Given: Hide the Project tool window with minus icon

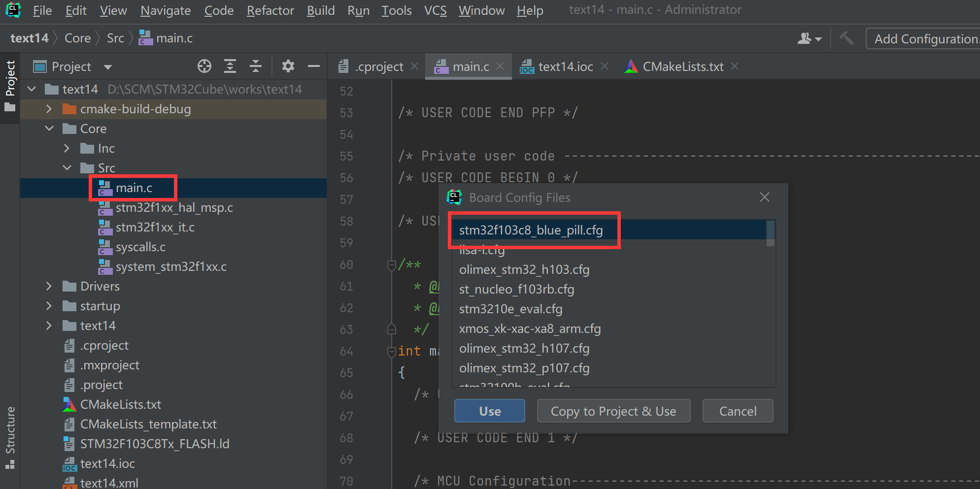Looking at the screenshot, I should pyautogui.click(x=314, y=66).
